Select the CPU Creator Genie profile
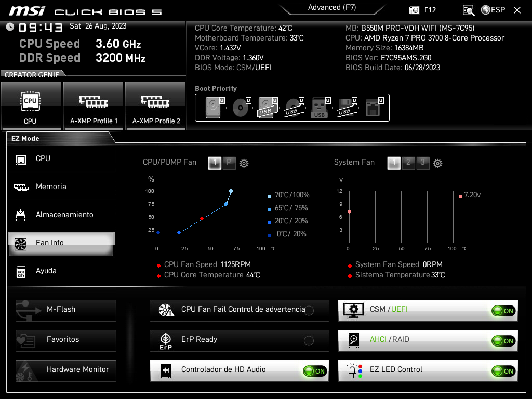This screenshot has height=399, width=532. (31, 106)
